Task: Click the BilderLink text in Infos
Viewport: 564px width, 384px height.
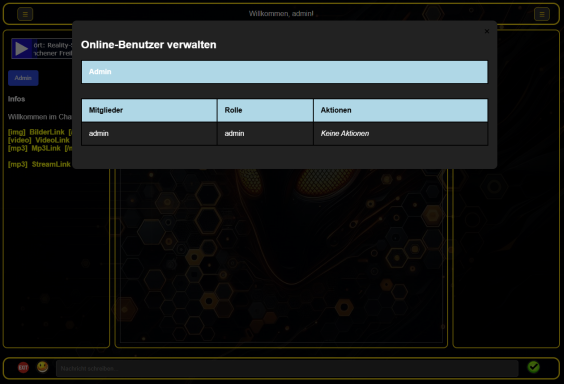Action: pos(47,132)
